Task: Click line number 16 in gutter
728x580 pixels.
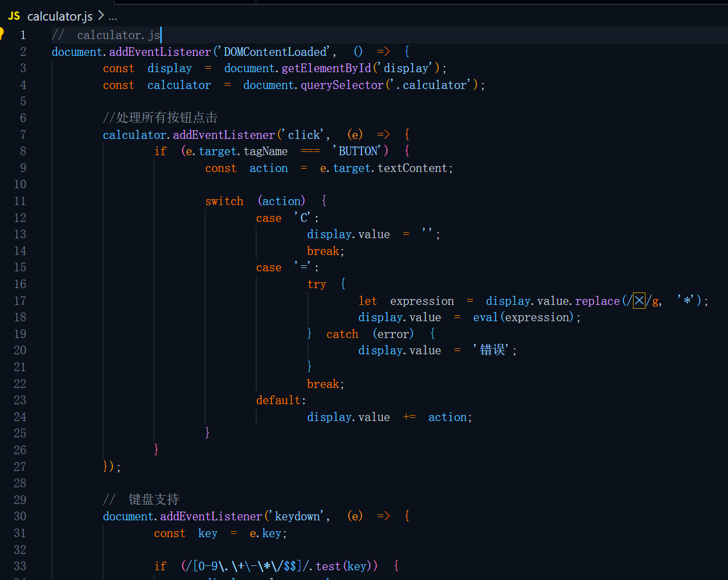Action: (x=20, y=284)
